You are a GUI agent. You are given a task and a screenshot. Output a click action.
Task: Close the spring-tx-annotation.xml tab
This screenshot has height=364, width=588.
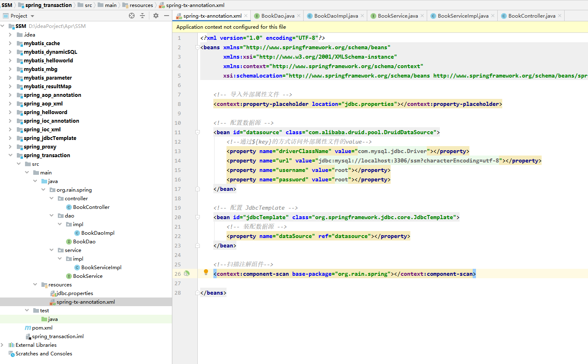246,16
